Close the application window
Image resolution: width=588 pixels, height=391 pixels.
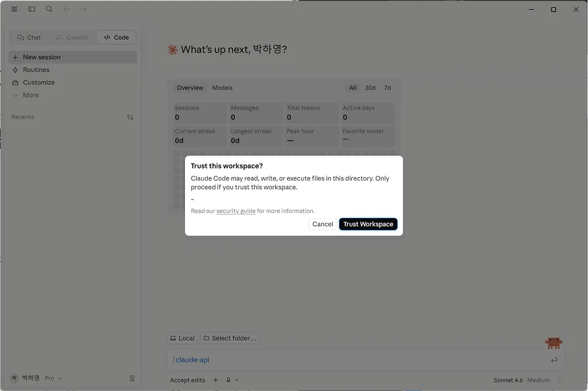576,9
